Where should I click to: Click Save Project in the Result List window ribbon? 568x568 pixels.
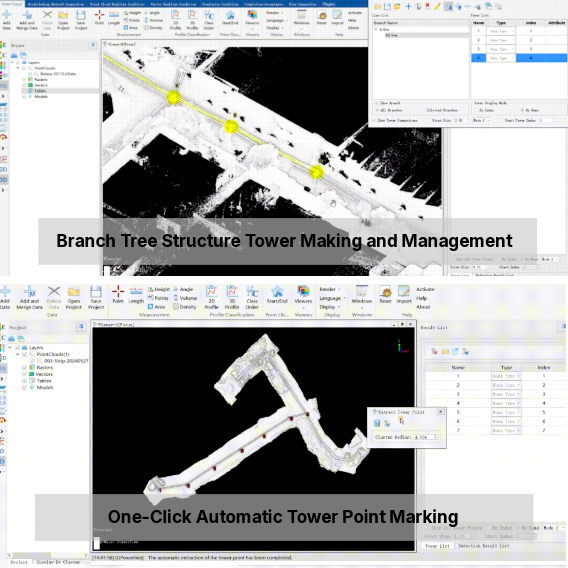click(x=96, y=297)
